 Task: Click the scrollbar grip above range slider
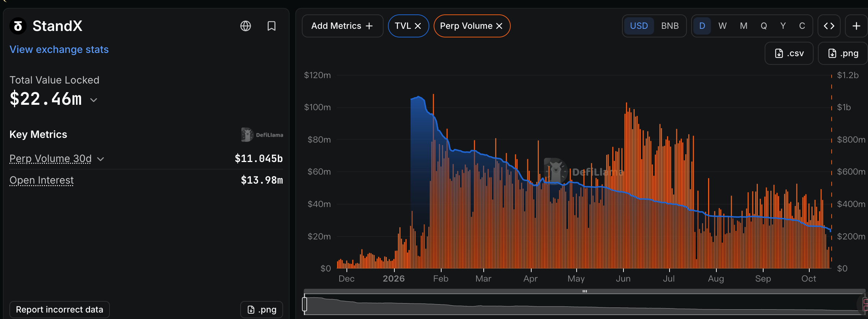coord(585,291)
